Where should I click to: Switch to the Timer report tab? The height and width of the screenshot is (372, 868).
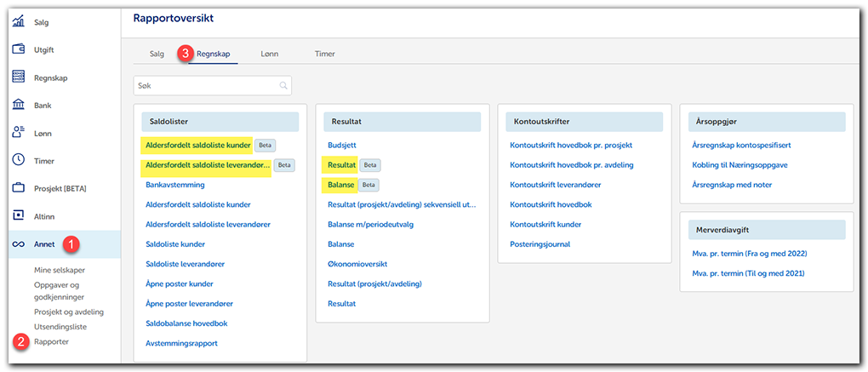pos(324,54)
